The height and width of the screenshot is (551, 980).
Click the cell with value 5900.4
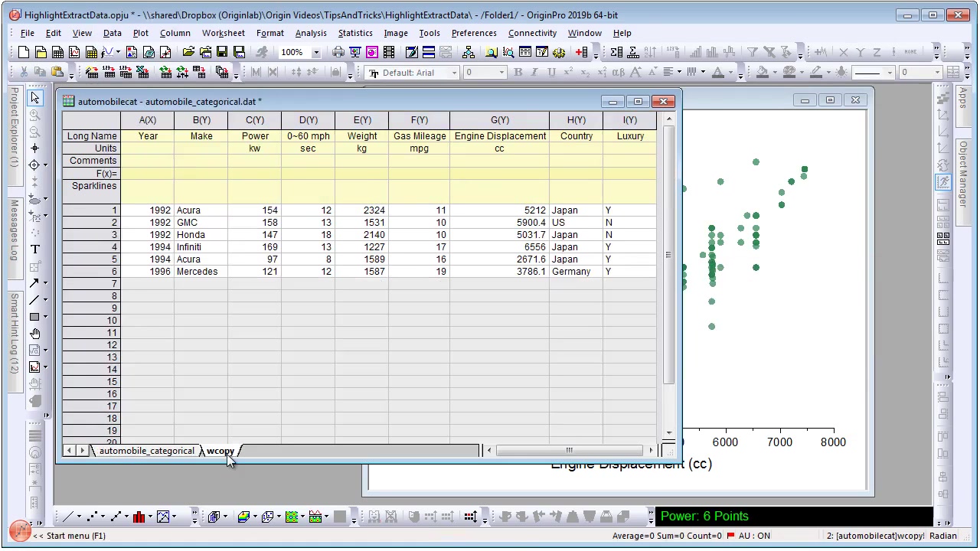click(x=499, y=223)
